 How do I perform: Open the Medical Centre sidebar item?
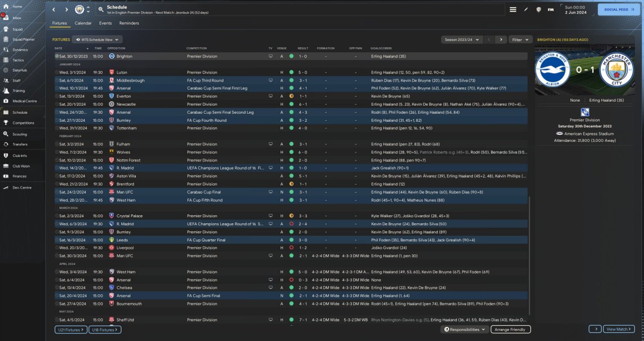(24, 101)
